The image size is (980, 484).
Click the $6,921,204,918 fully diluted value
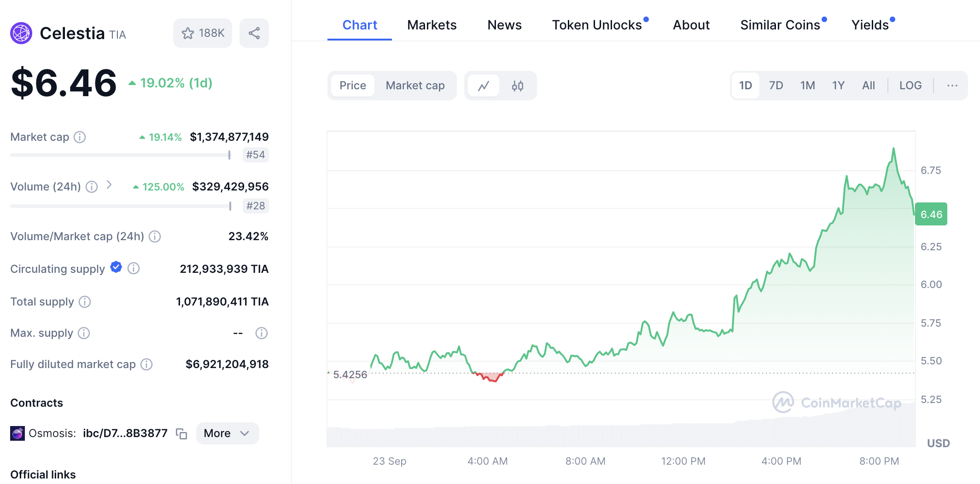[227, 364]
